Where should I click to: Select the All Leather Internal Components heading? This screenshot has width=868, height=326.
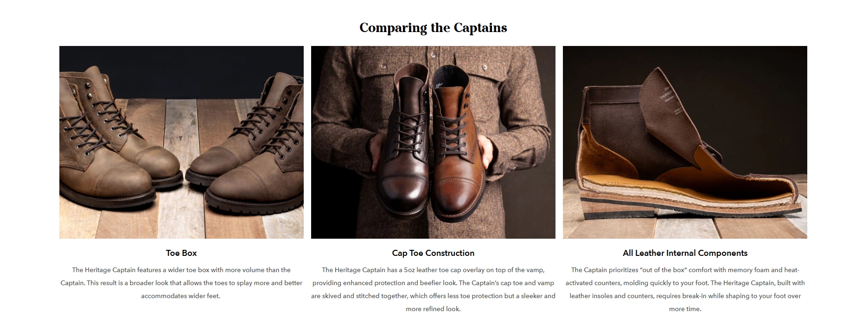685,253
